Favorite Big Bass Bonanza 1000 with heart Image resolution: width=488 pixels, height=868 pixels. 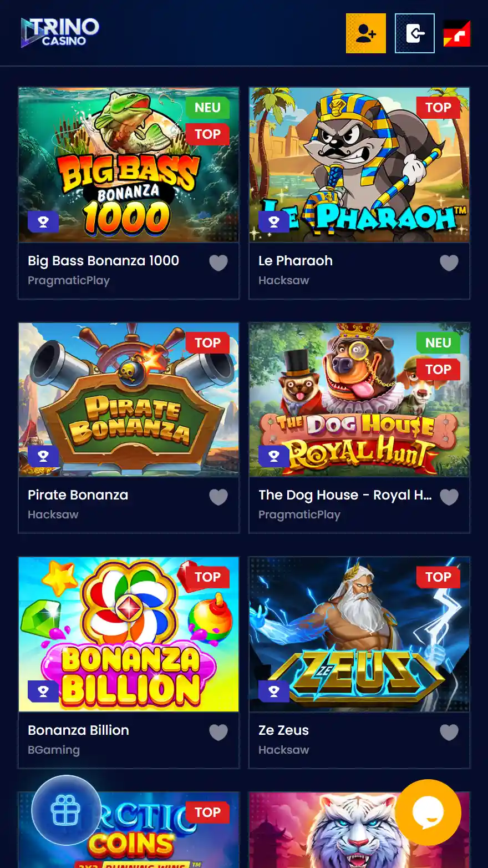click(x=218, y=263)
